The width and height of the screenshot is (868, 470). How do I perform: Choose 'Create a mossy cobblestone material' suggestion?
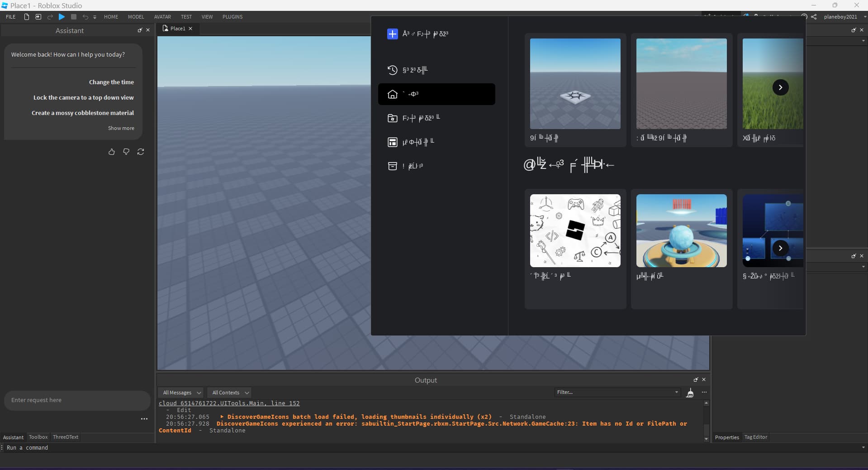click(83, 113)
